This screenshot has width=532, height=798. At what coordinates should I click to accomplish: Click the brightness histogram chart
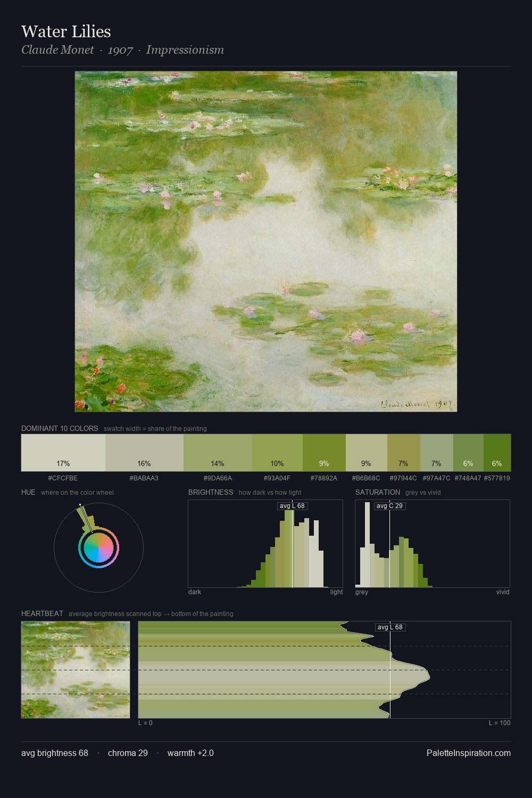(x=265, y=544)
